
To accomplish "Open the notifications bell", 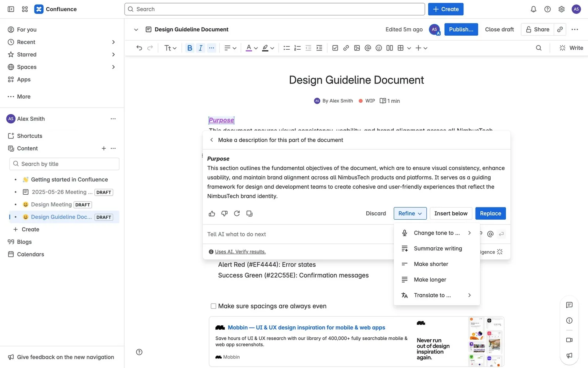I will pyautogui.click(x=534, y=9).
